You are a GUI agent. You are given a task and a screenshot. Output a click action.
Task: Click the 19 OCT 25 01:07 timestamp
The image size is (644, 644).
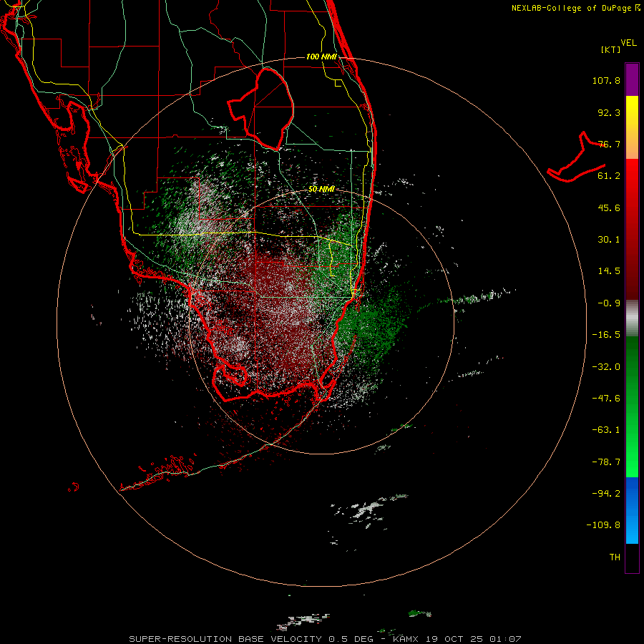[x=473, y=639]
